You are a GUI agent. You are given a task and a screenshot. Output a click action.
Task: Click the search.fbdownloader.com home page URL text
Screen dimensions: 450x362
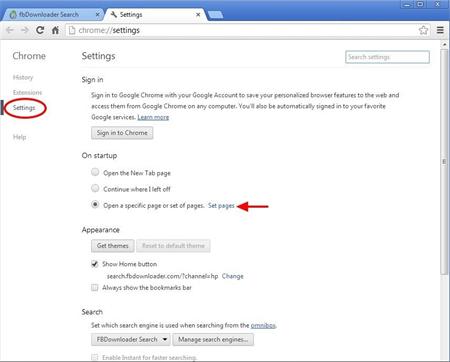coord(162,276)
